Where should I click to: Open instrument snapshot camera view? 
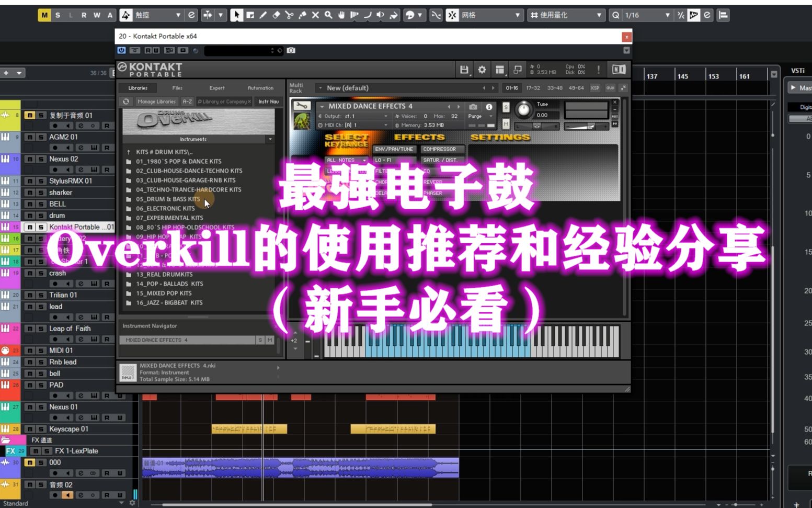(x=473, y=107)
